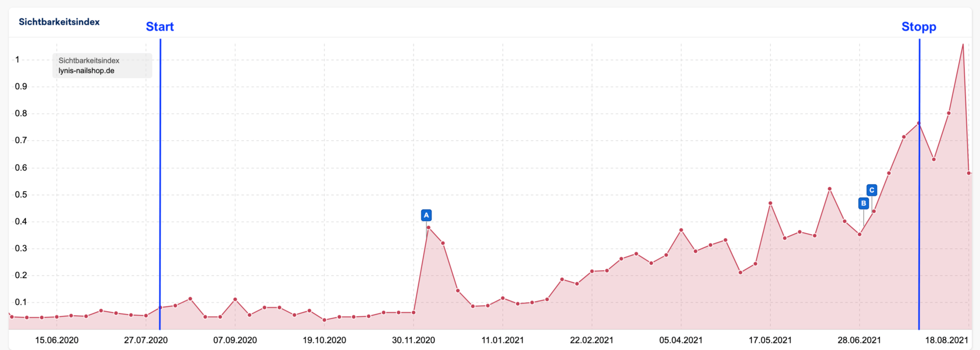Click the x-axis date 11.01.2021

click(503, 340)
